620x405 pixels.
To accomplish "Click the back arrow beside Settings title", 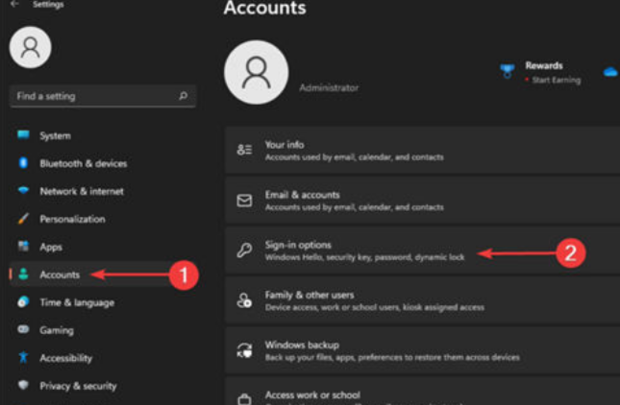I will pos(15,4).
